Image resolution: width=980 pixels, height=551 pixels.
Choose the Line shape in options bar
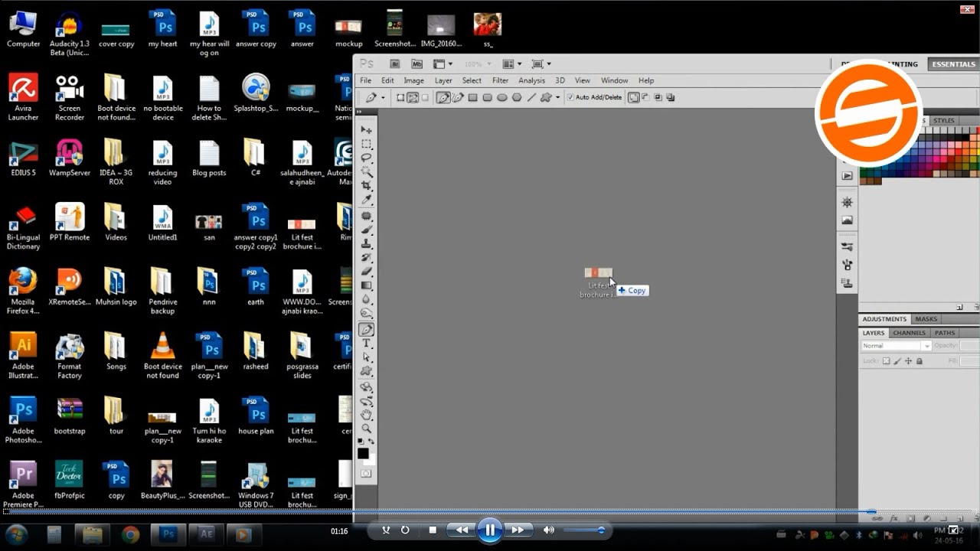[x=531, y=97]
